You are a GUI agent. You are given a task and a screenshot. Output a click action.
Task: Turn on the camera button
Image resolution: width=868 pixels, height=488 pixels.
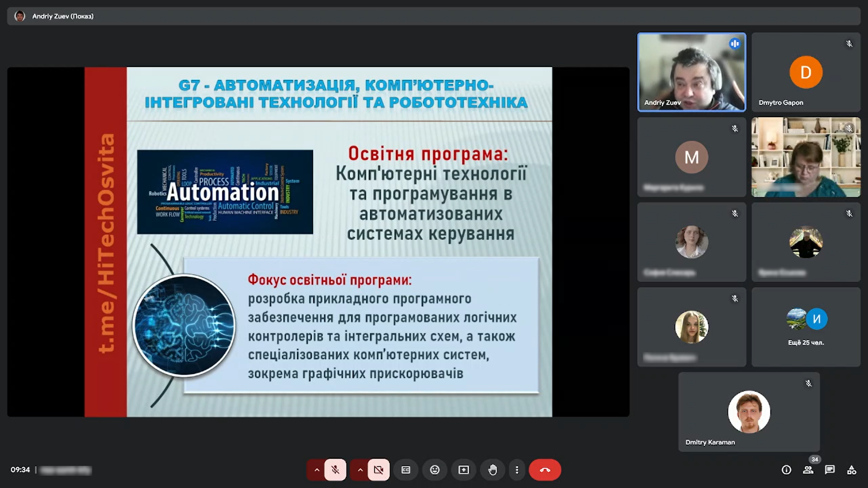[x=378, y=470]
